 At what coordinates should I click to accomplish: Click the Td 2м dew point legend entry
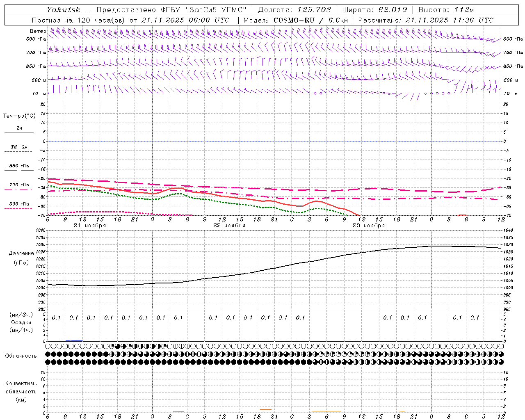pyautogui.click(x=19, y=148)
